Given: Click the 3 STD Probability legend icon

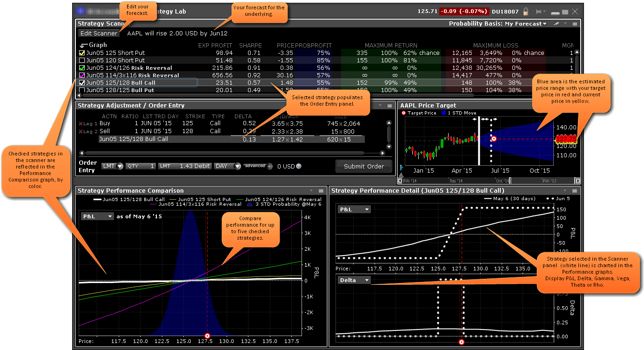Looking at the screenshot, I should [250, 204].
